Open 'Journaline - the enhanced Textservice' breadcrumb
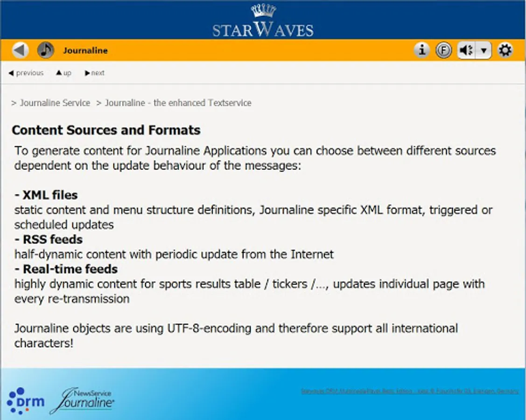The width and height of the screenshot is (526, 420). click(178, 103)
